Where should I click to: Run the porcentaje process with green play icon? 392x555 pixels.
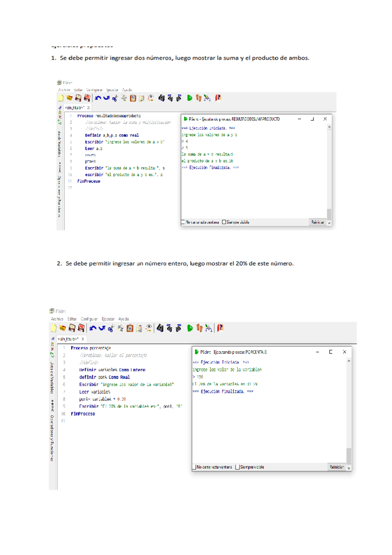[190, 328]
